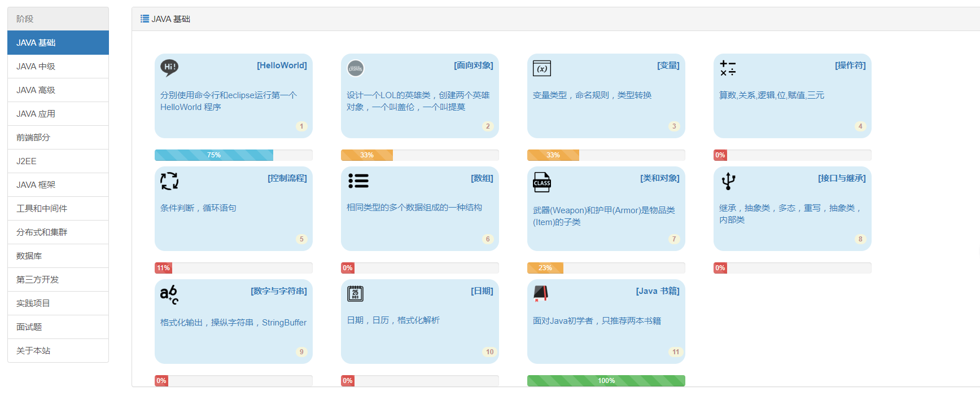Go to 实践项目 section
980x396 pixels.
point(58,303)
